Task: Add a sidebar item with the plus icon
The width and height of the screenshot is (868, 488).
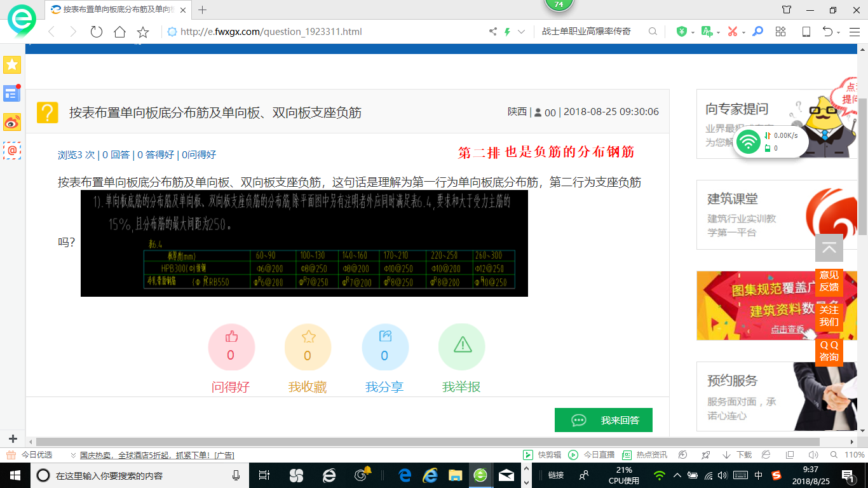Action: 12,438
